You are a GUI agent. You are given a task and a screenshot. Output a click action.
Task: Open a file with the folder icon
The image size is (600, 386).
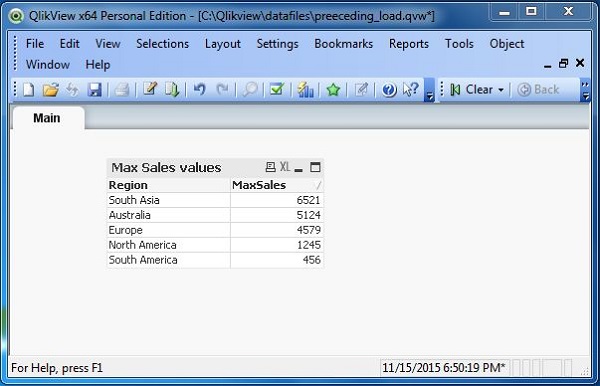51,90
